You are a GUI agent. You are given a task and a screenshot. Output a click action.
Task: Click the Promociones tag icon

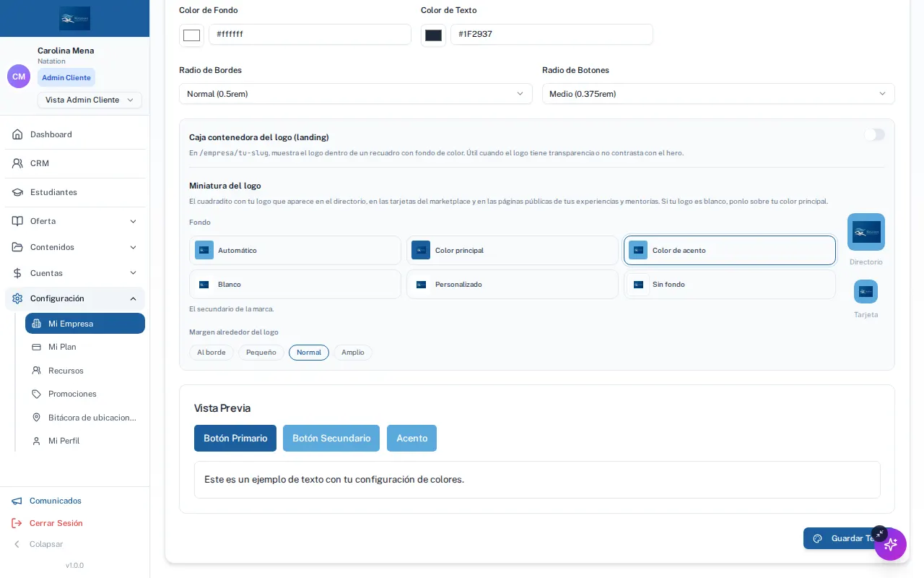[36, 394]
